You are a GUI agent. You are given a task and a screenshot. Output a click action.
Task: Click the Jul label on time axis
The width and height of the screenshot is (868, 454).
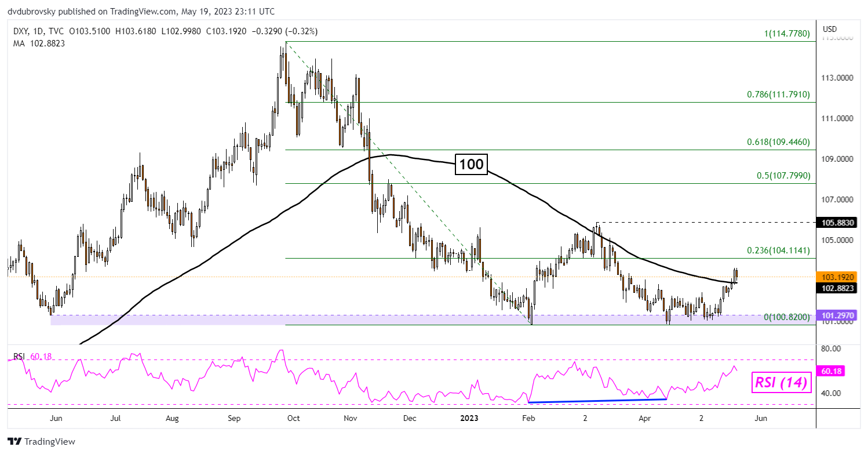tap(115, 417)
